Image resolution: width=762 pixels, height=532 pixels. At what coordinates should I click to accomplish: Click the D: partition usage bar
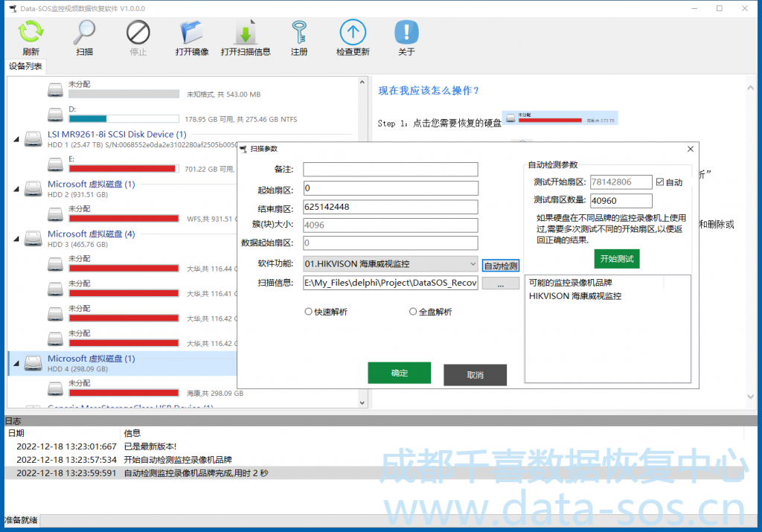click(124, 118)
